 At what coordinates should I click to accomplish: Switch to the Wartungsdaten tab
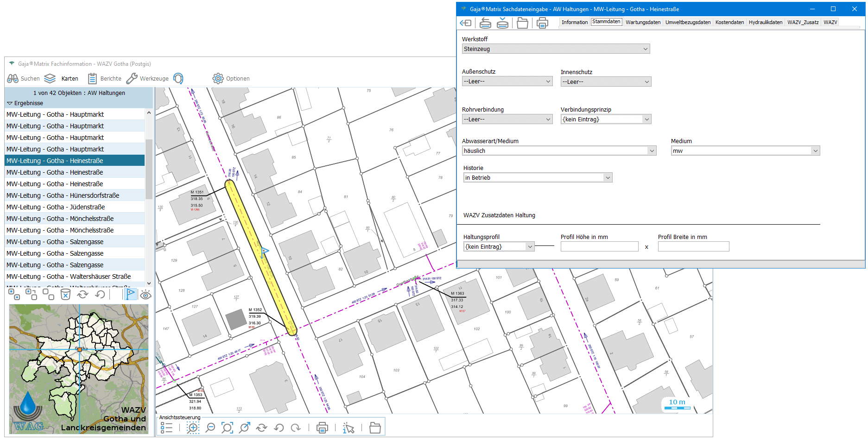643,22
